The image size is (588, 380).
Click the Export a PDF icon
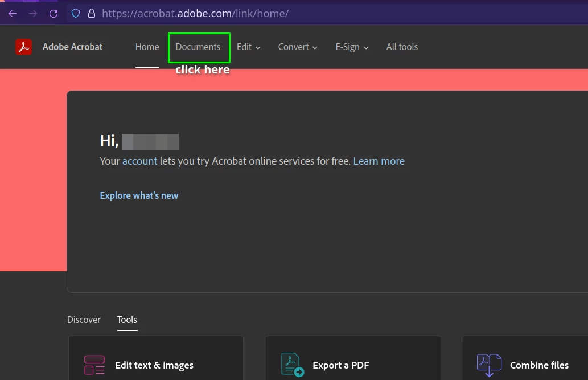point(292,365)
